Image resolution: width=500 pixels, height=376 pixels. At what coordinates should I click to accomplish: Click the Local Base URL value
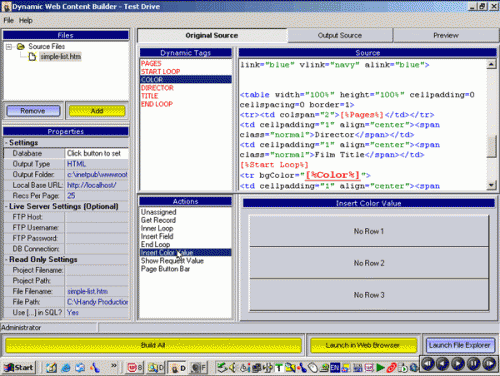click(97, 185)
